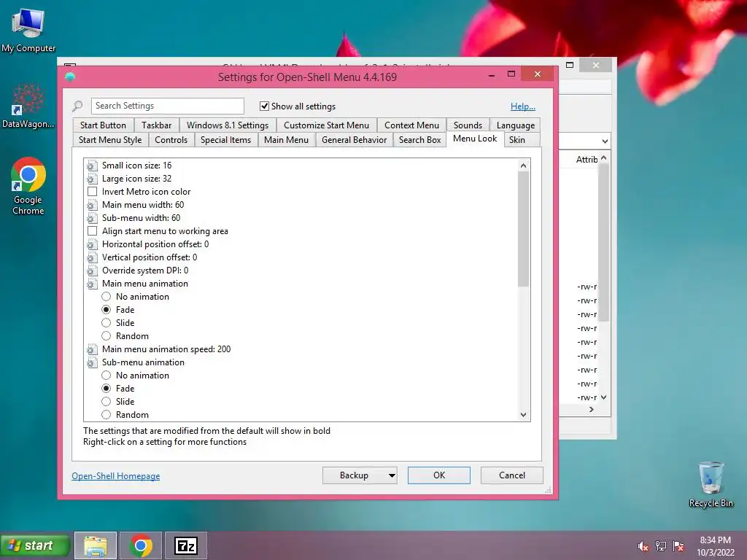The width and height of the screenshot is (747, 560).
Task: Click the Cancel button
Action: coord(511,475)
